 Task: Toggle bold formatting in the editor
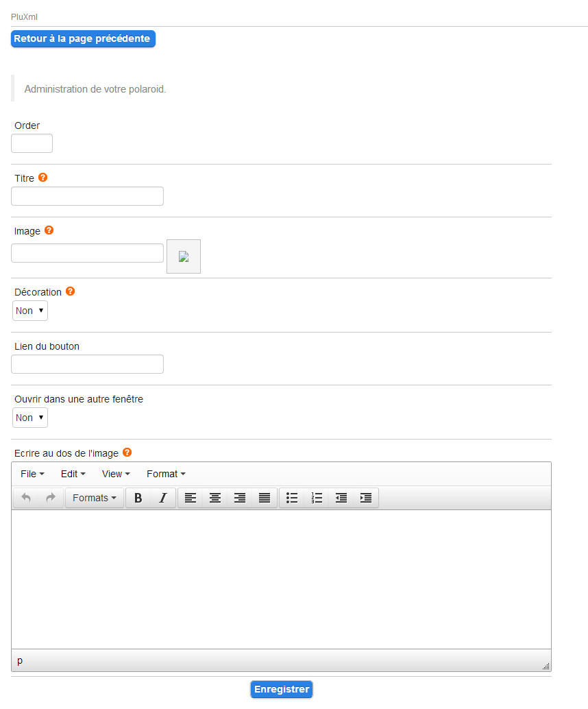click(138, 498)
